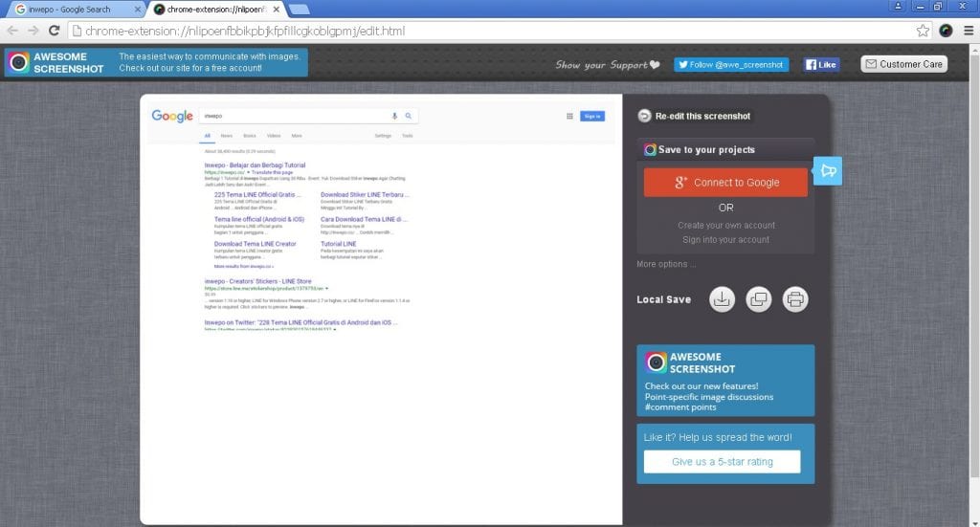Screen dimensions: 980x527
Task: Open the Chrome menu hamburger icon
Action: coord(969,31)
